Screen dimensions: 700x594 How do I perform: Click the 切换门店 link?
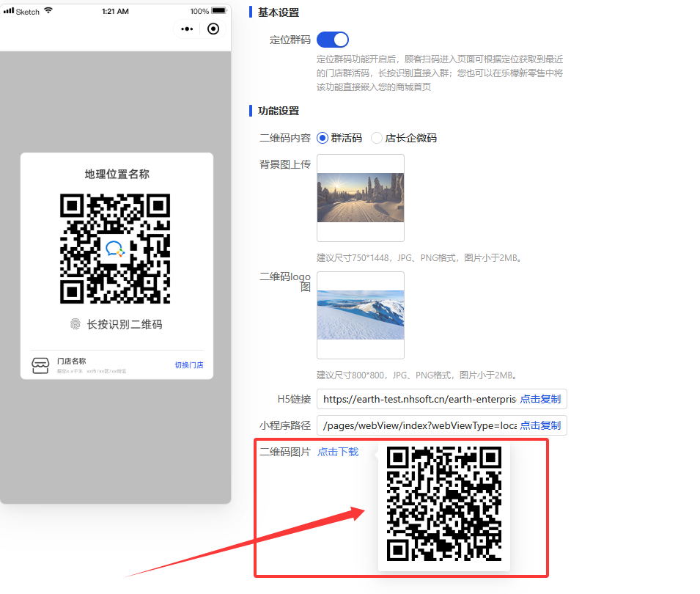pos(189,365)
